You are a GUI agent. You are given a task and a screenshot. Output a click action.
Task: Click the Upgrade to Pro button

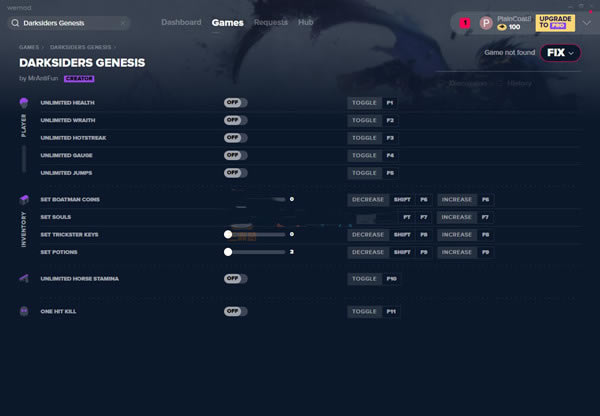pos(555,22)
